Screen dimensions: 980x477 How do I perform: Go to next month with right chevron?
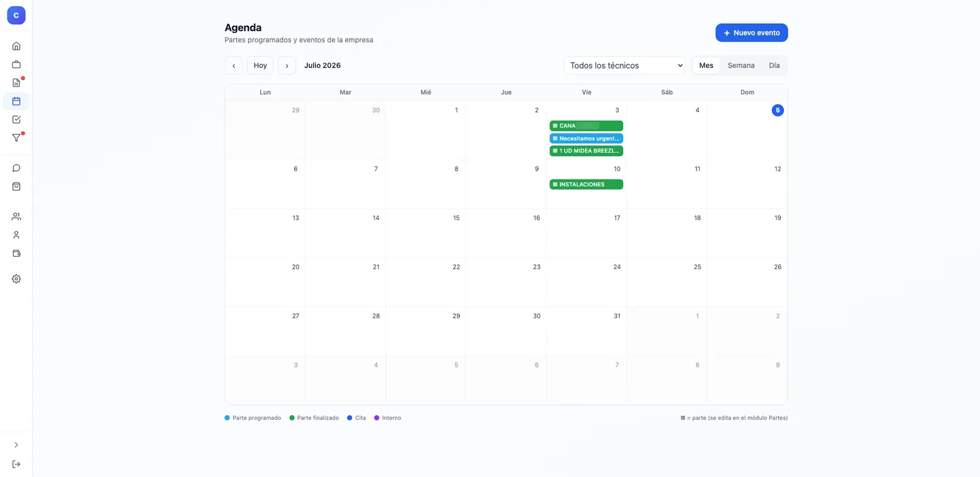click(x=287, y=66)
